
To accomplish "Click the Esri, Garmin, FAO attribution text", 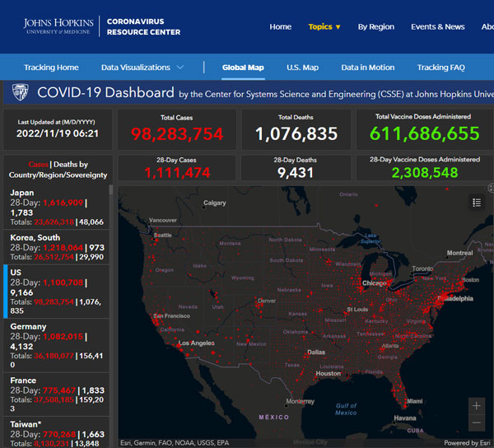I will point(175,443).
